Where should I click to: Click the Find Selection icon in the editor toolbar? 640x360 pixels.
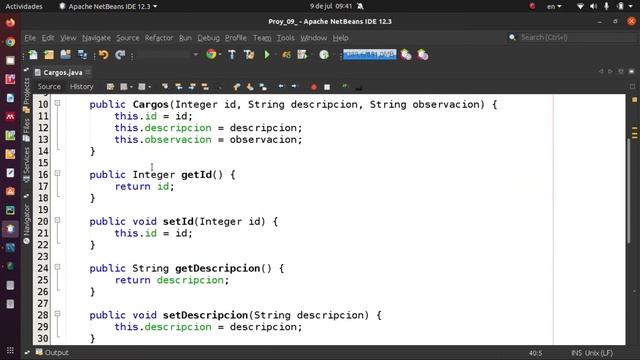click(165, 87)
